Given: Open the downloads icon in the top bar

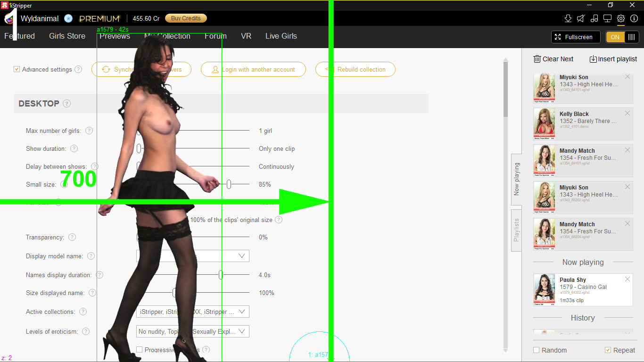Looking at the screenshot, I should [x=568, y=18].
